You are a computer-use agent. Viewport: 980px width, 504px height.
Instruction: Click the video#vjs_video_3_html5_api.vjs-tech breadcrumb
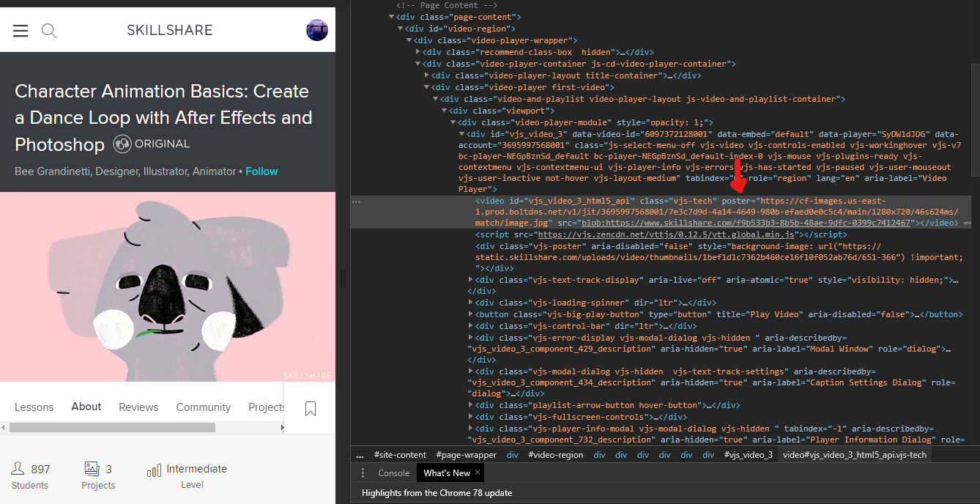tap(855, 455)
